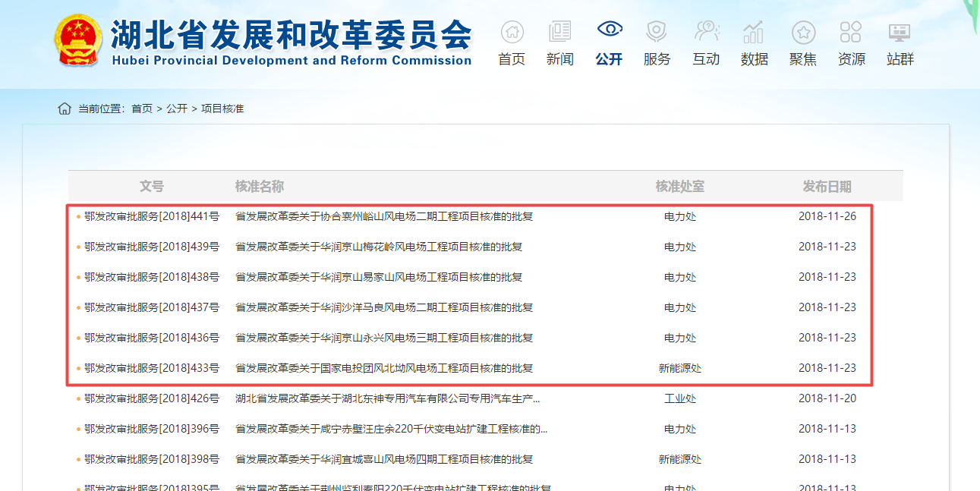Viewport: 980px width, 491px height.
Task: Open the 首页 navigation label
Action: click(512, 59)
